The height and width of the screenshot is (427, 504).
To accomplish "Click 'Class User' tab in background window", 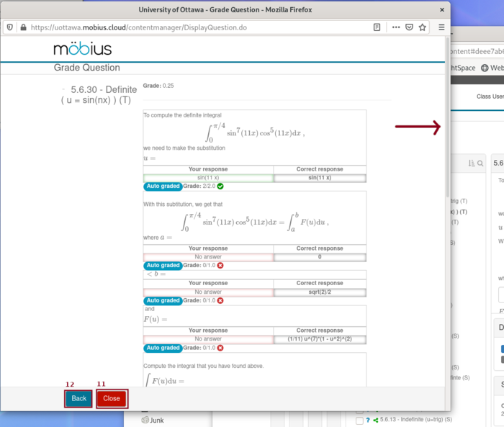I will coord(490,96).
